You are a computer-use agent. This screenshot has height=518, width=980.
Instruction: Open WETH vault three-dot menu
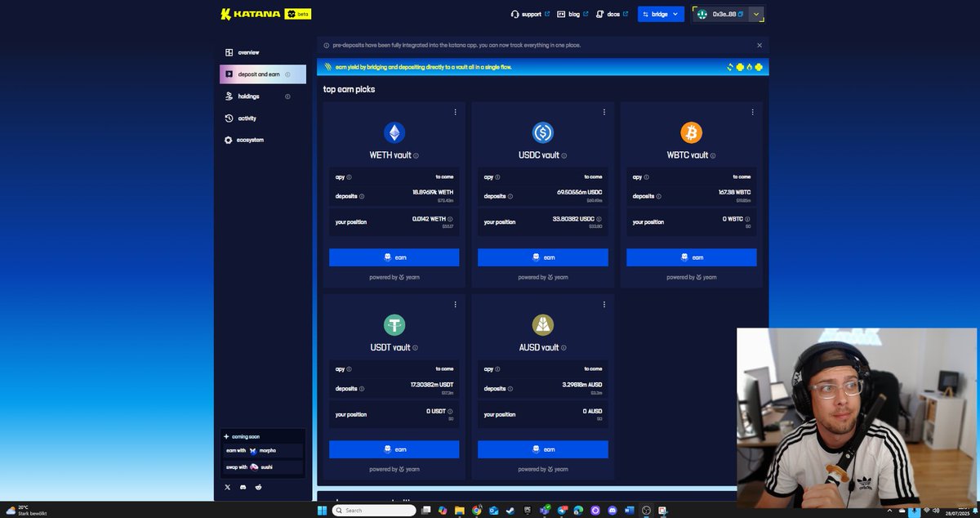455,112
